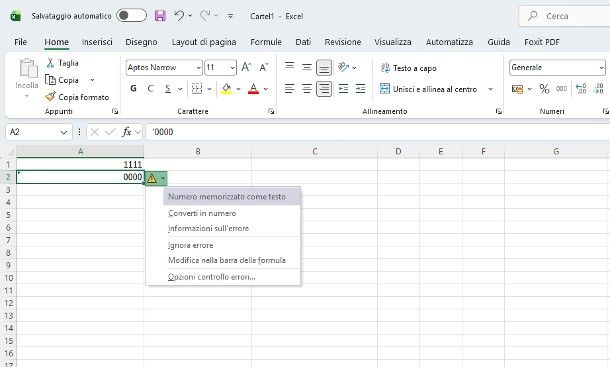Expand the underline style dropdown arrow
The height and width of the screenshot is (367, 610).
click(x=180, y=89)
